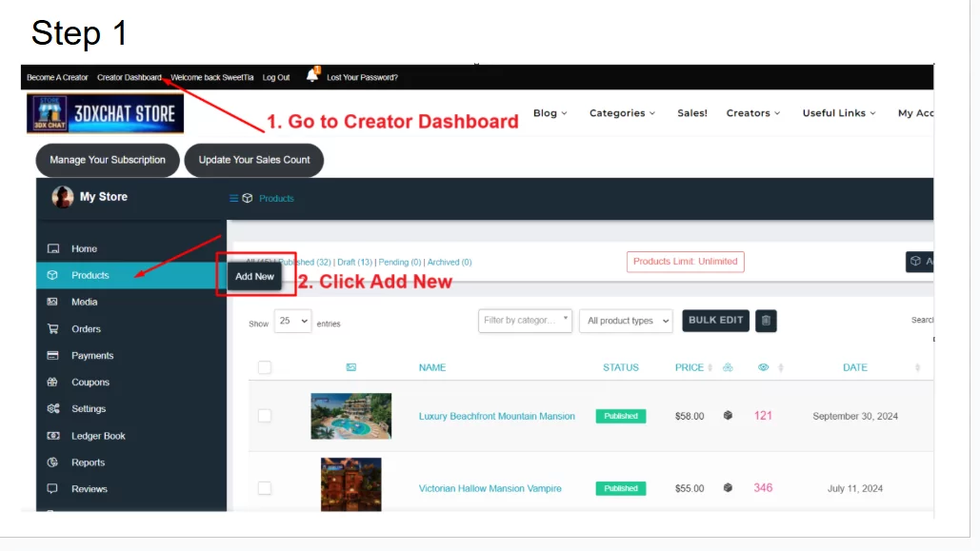Open store Settings via the gear icon

tap(54, 408)
